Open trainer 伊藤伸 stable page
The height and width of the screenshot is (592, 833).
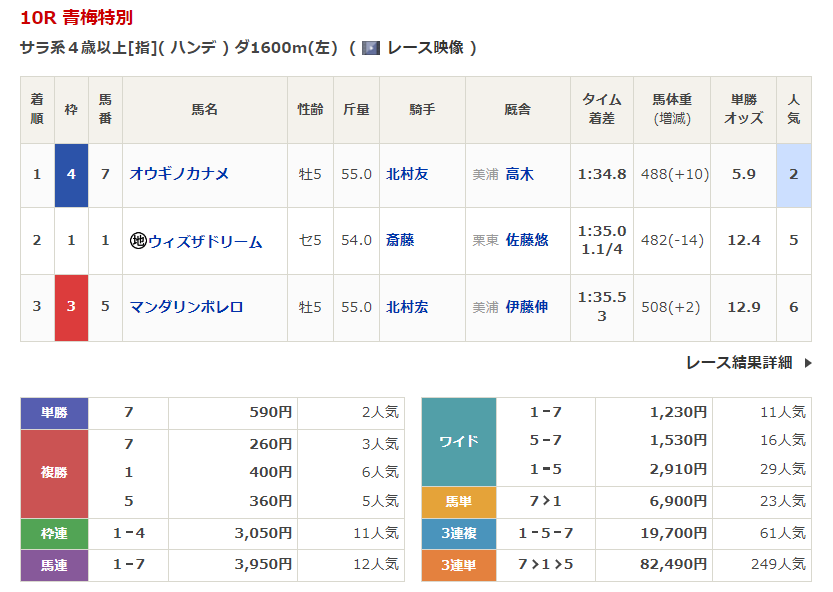point(526,307)
